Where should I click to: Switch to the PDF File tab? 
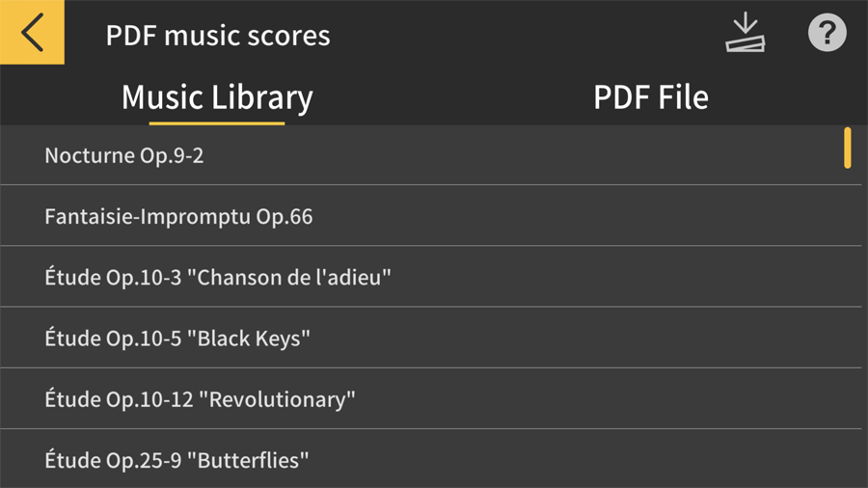(650, 97)
